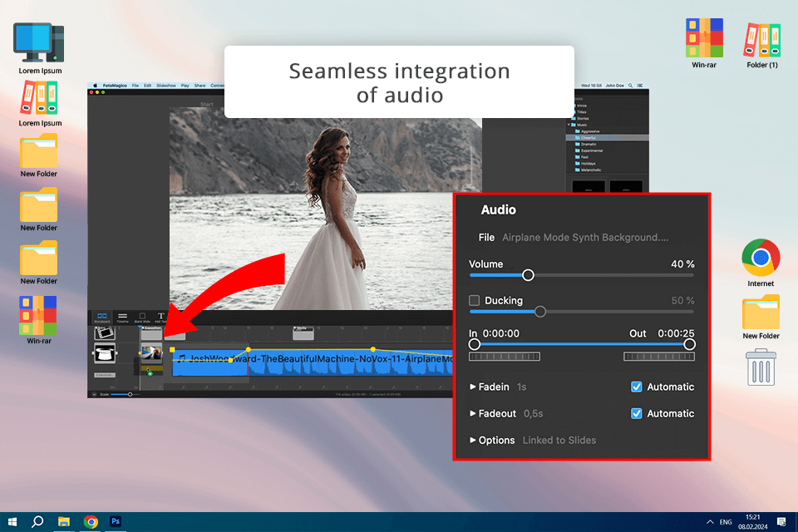The height and width of the screenshot is (532, 798).
Task: Expand Options Linked to Slides section
Action: pos(473,440)
